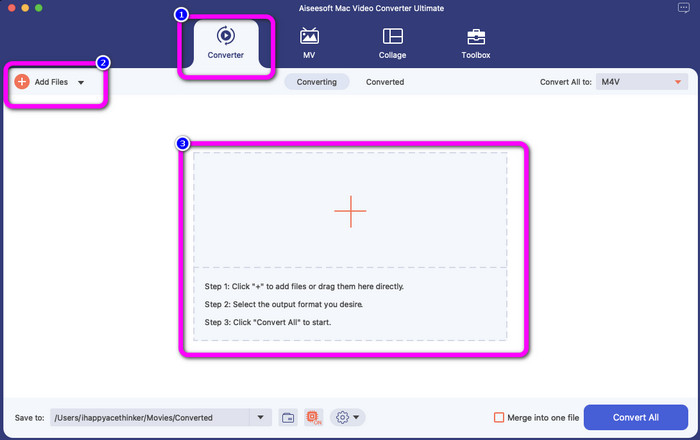Click the orange plus Add Files icon
This screenshot has height=440, width=700.
click(x=22, y=82)
